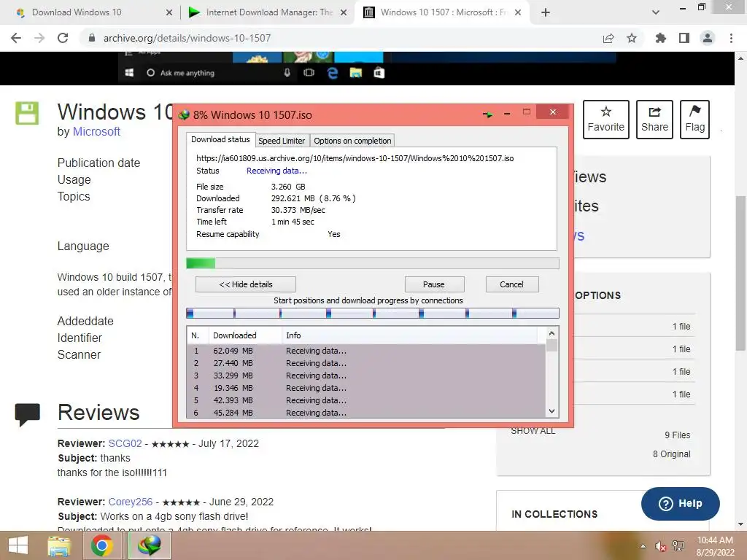Viewport: 747px width, 560px height.
Task: Open the Chrome three-dot menu
Action: (x=731, y=38)
